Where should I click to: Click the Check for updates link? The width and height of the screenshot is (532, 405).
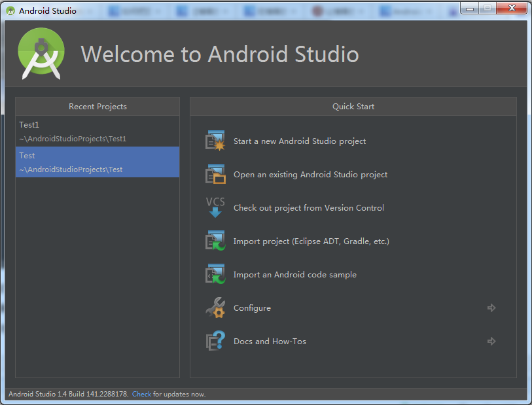coord(141,395)
